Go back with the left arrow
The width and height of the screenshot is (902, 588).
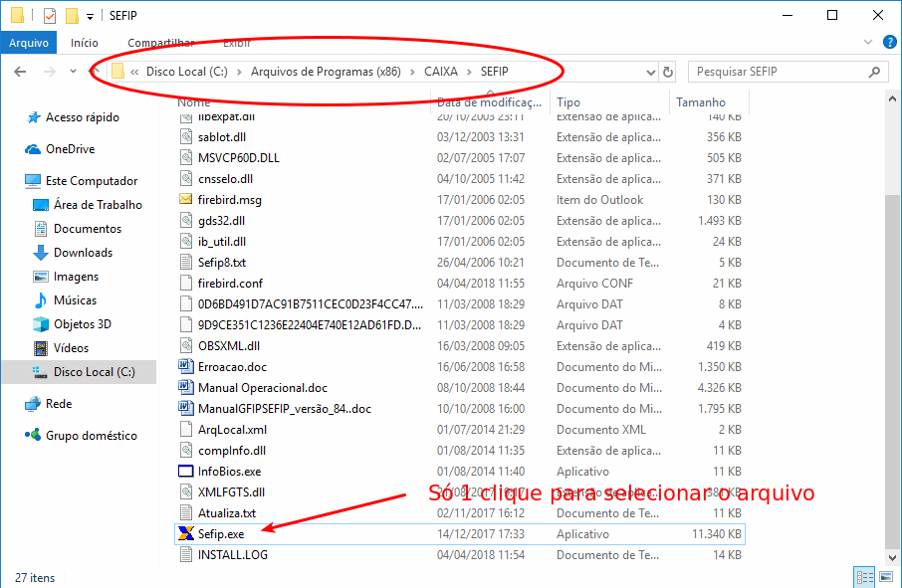(20, 72)
